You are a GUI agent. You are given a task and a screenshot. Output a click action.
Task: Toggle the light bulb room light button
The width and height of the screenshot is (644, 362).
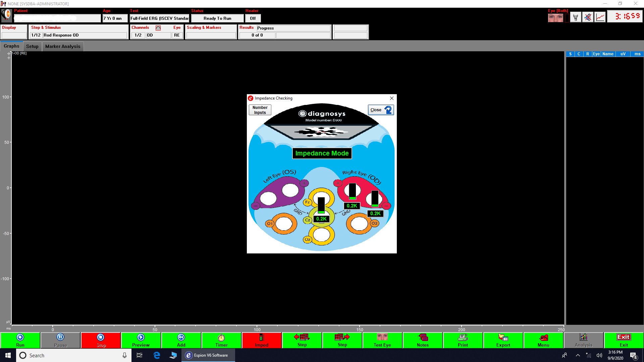pos(576,17)
